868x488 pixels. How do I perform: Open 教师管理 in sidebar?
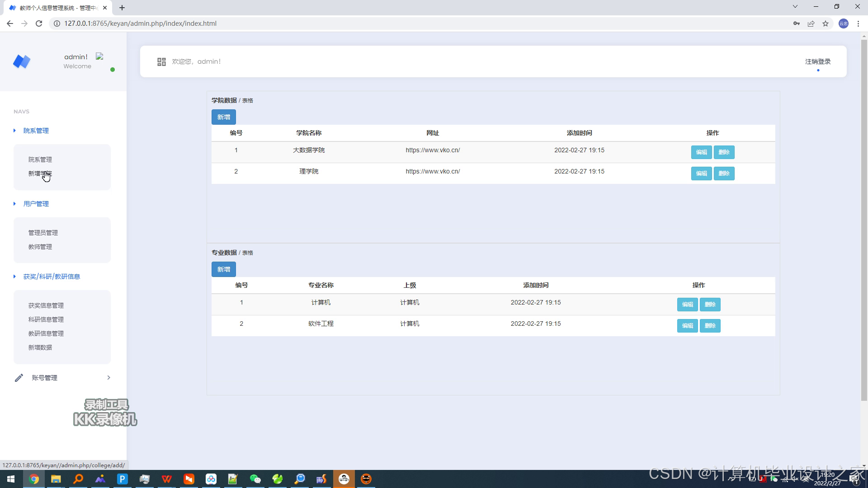tap(40, 247)
